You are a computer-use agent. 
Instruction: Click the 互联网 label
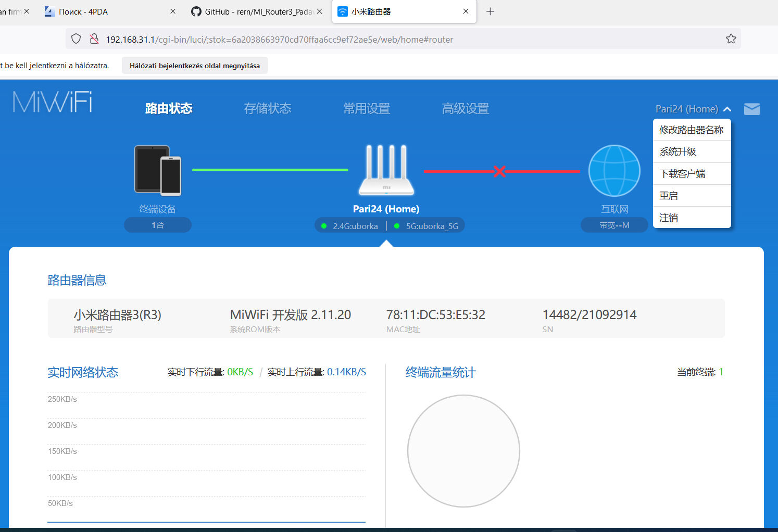(614, 209)
